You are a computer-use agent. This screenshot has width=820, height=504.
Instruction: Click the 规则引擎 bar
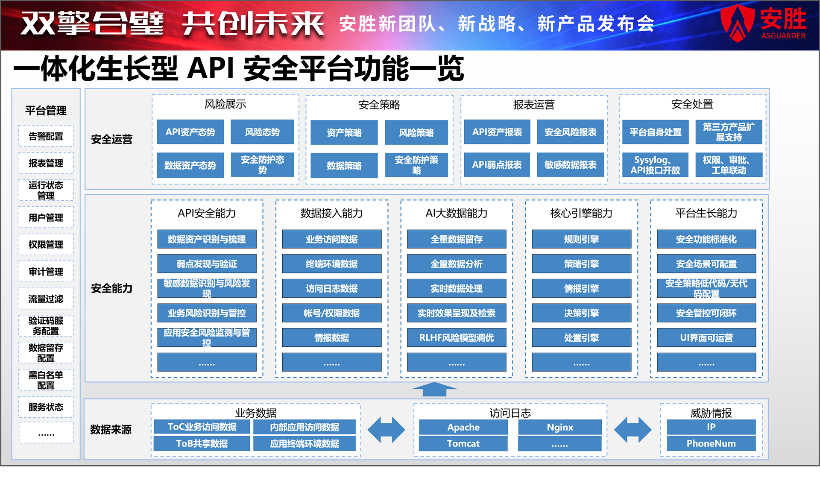pyautogui.click(x=582, y=239)
